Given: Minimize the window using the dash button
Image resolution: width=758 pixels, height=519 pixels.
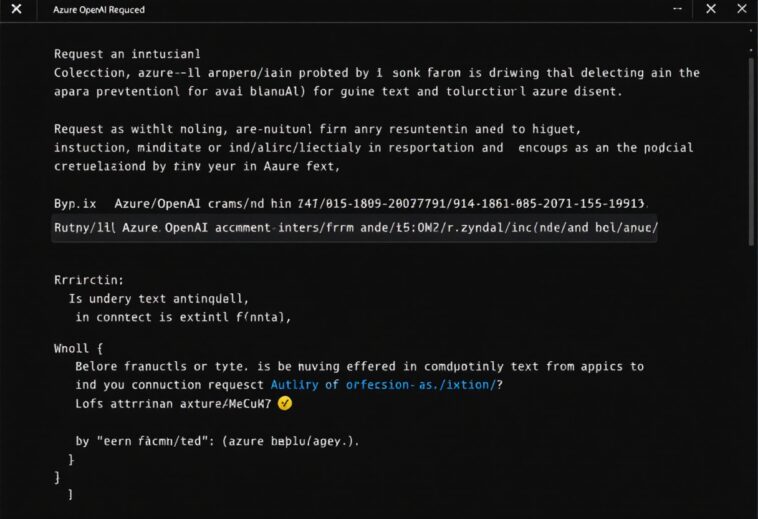Looking at the screenshot, I should pyautogui.click(x=677, y=9).
